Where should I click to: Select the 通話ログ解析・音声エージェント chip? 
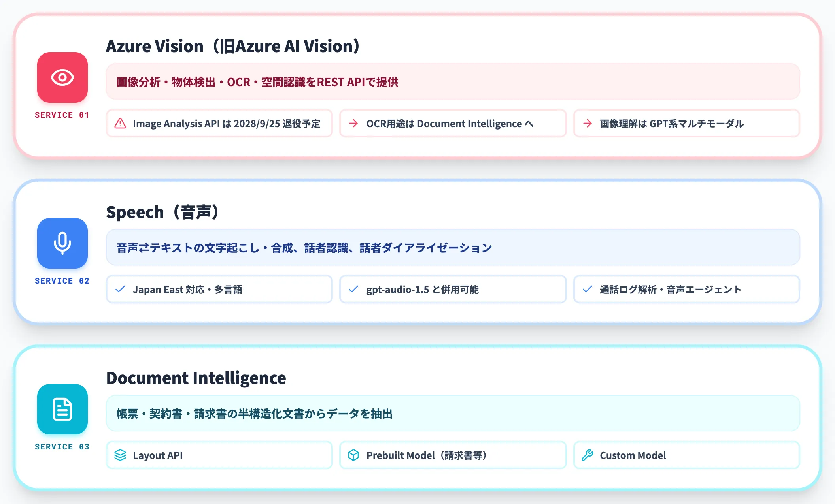pyautogui.click(x=687, y=290)
